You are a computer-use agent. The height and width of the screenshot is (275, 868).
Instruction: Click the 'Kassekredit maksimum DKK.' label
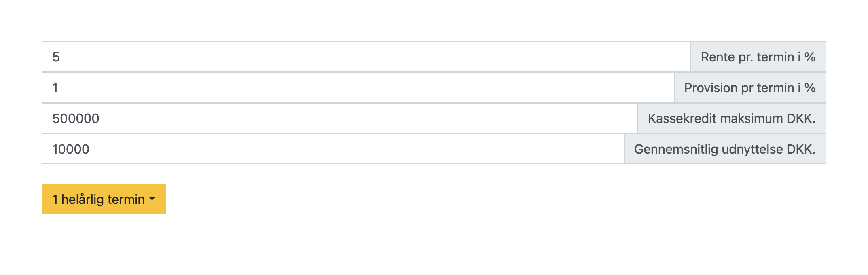(x=731, y=118)
